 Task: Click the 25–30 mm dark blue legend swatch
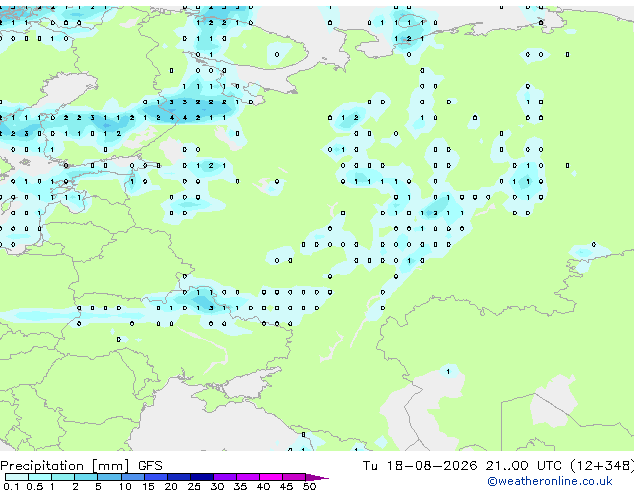202,477
